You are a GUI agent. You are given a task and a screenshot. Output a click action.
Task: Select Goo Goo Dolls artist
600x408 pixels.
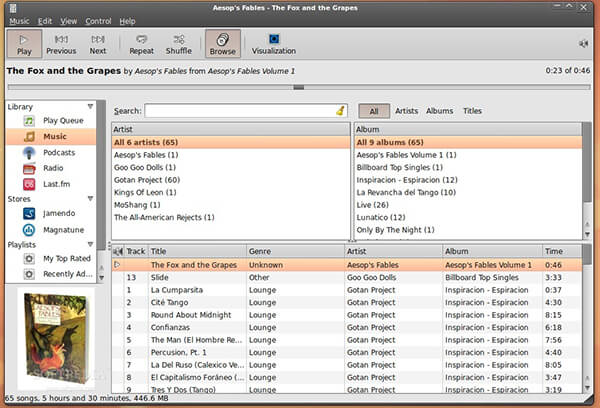pyautogui.click(x=231, y=167)
